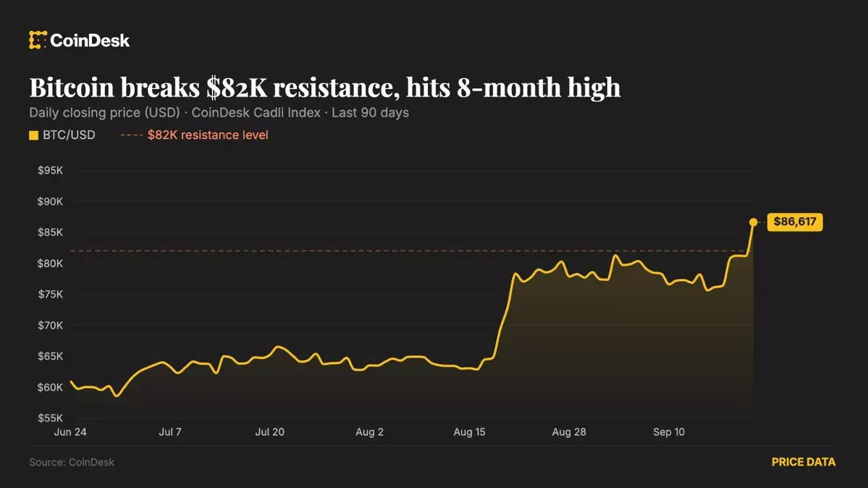Click the CoinDesk logo icon
The height and width of the screenshot is (488, 868).
coord(38,40)
